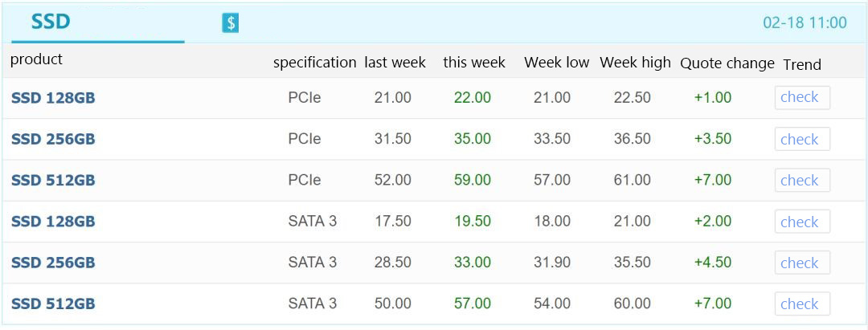Click the Quote change column header
The image size is (868, 330).
727,63
